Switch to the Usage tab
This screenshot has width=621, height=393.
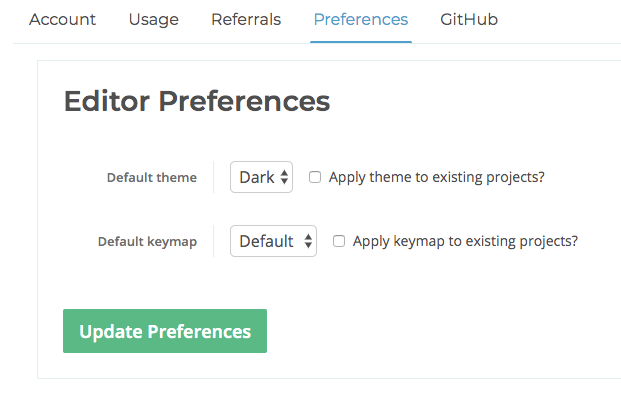154,20
